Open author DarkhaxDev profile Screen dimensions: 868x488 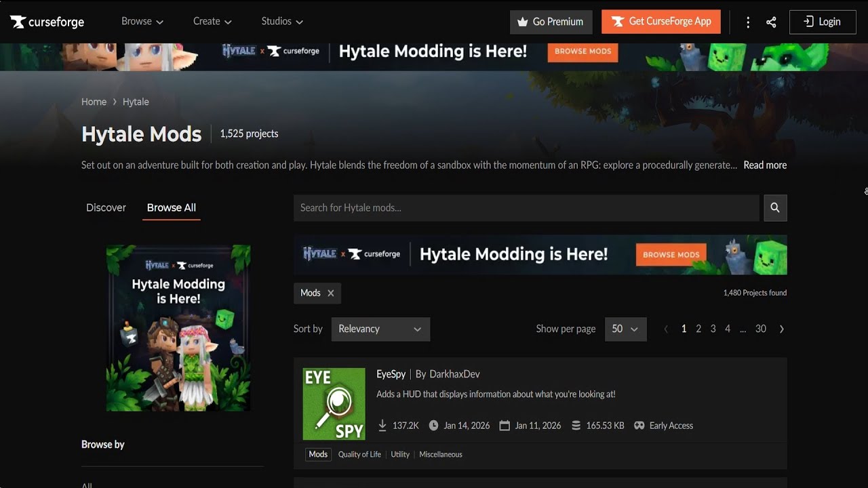(x=454, y=374)
